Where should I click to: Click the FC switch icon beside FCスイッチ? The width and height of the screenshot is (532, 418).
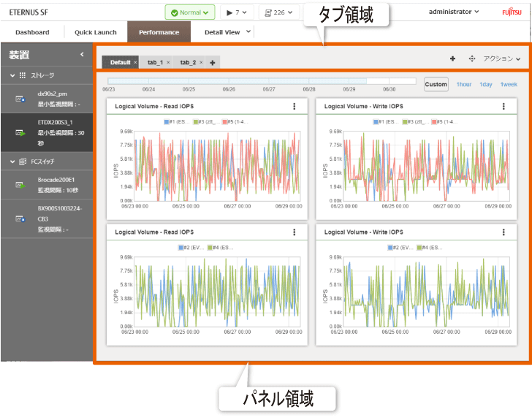23,161
